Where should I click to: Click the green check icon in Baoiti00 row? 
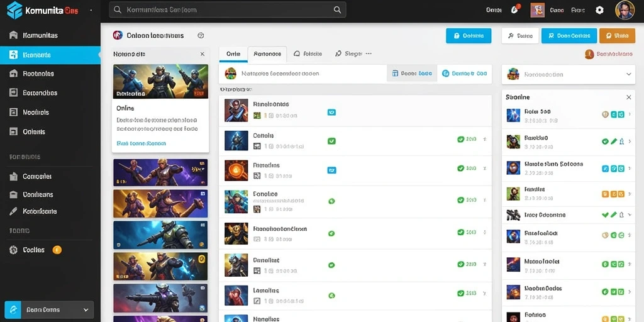(x=605, y=142)
